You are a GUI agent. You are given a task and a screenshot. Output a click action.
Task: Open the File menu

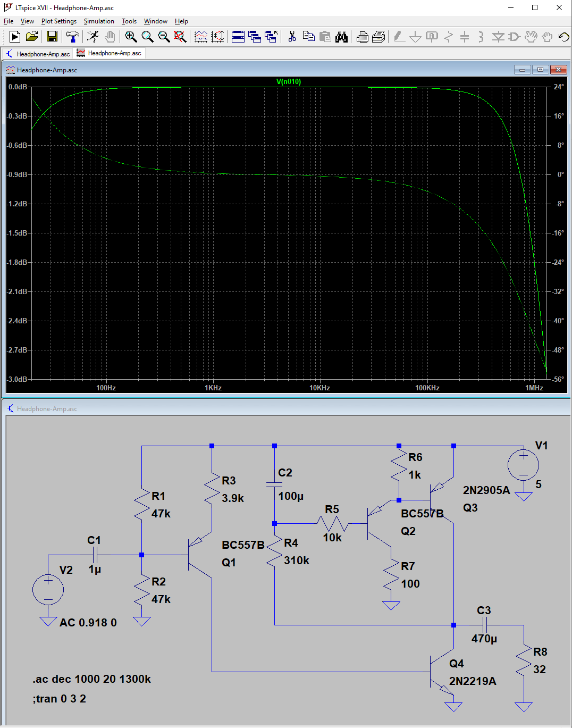pyautogui.click(x=9, y=21)
